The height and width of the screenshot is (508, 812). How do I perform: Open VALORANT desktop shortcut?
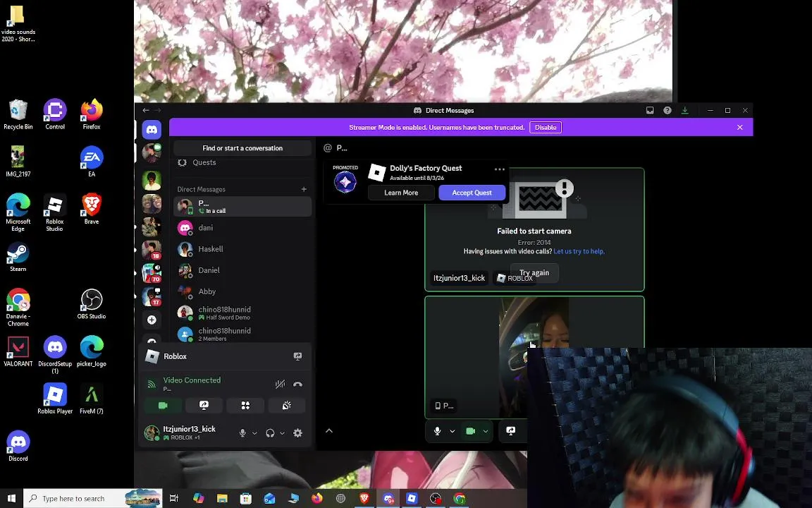click(x=18, y=351)
